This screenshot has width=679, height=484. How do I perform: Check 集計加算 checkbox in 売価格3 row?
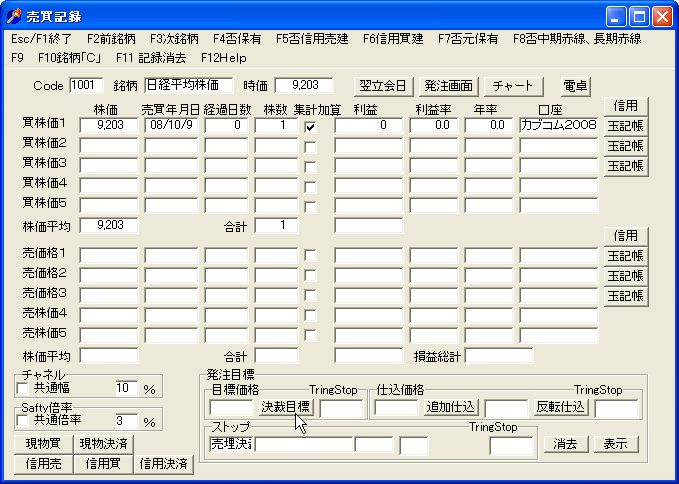pos(310,295)
